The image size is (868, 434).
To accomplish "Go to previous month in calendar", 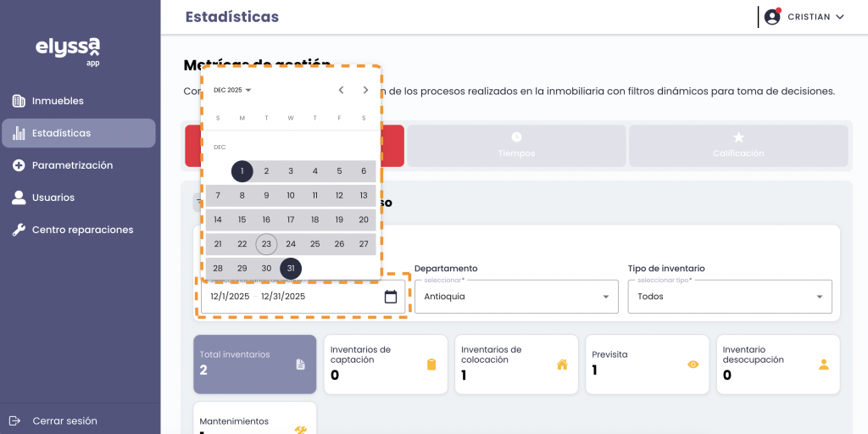I will 341,90.
